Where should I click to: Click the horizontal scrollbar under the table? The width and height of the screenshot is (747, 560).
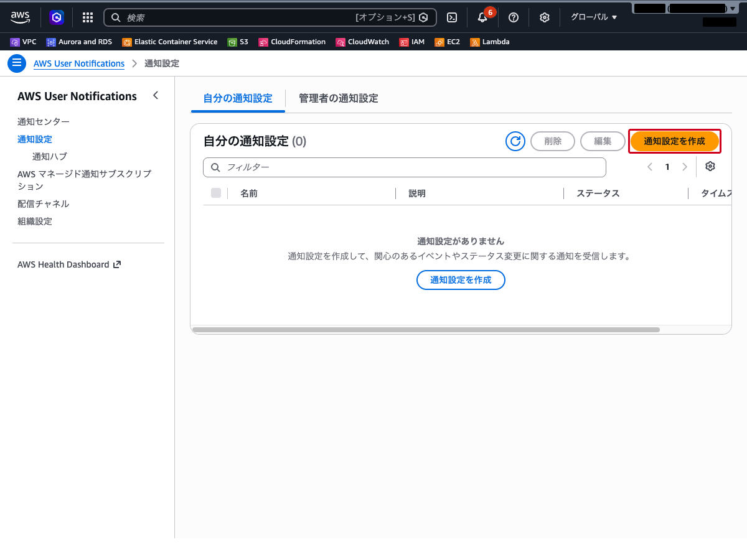[426, 330]
